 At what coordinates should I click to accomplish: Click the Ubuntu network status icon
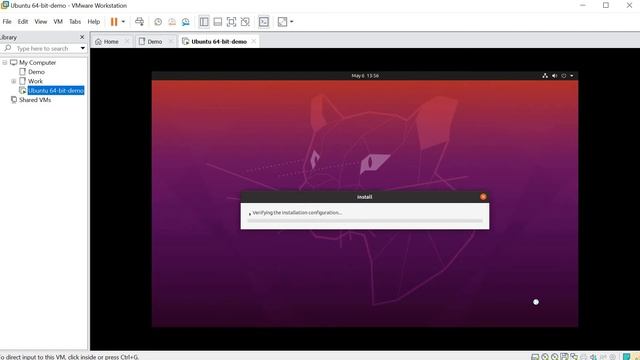click(x=545, y=76)
